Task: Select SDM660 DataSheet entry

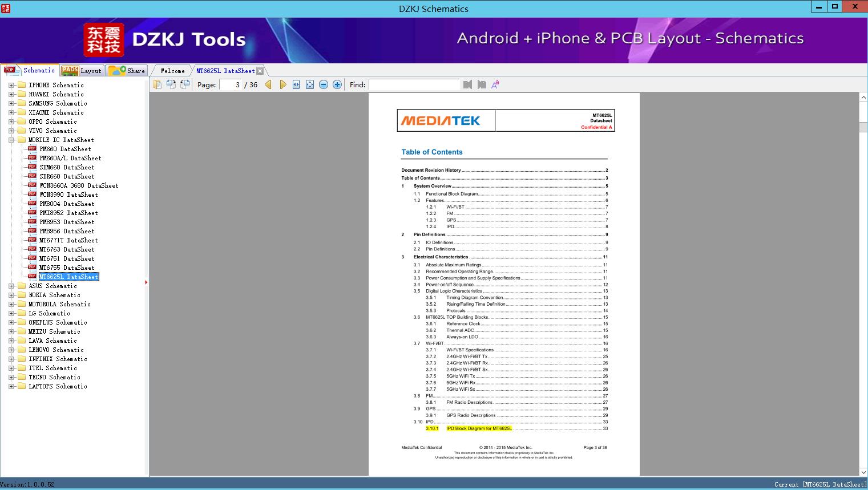Action: pos(67,167)
